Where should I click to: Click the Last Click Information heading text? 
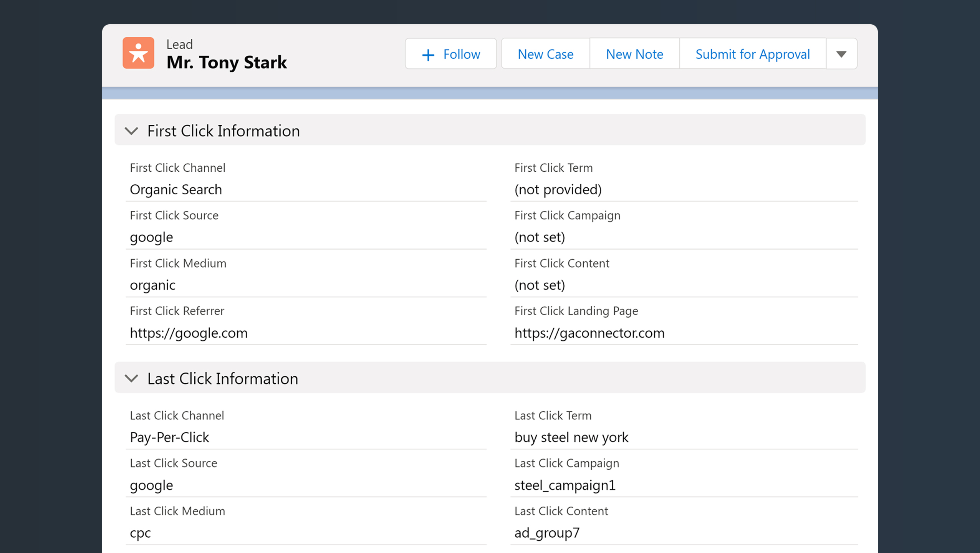point(223,379)
